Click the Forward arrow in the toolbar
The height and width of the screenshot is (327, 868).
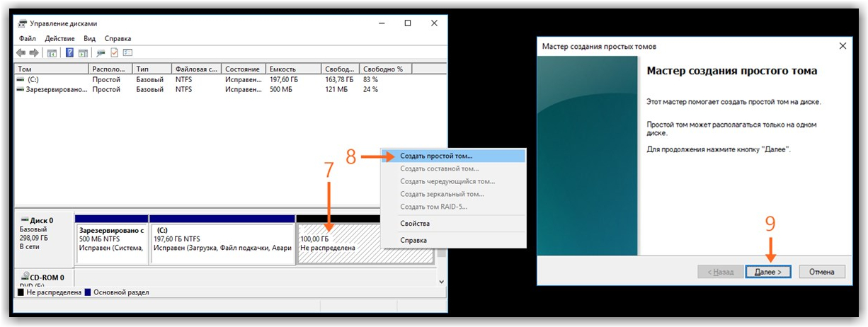(33, 53)
